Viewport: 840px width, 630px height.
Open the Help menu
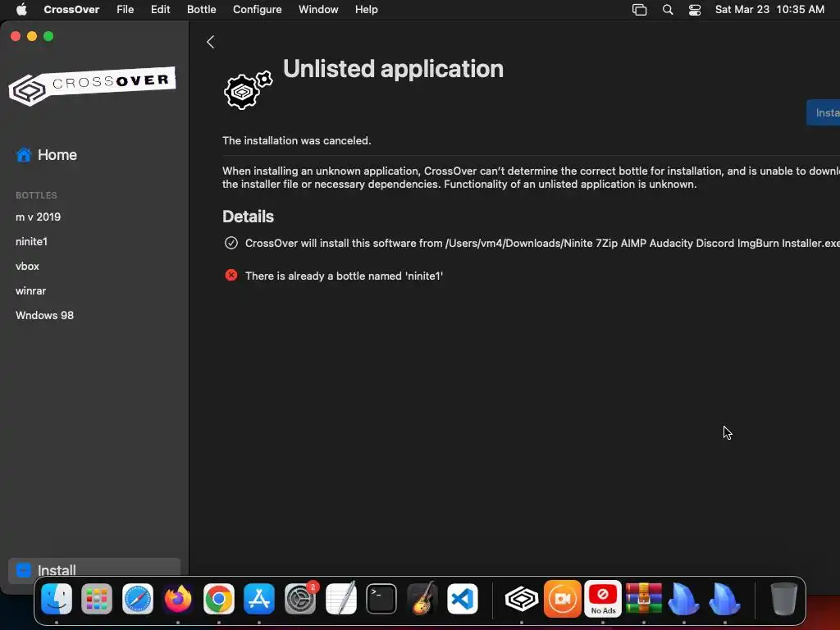(367, 9)
